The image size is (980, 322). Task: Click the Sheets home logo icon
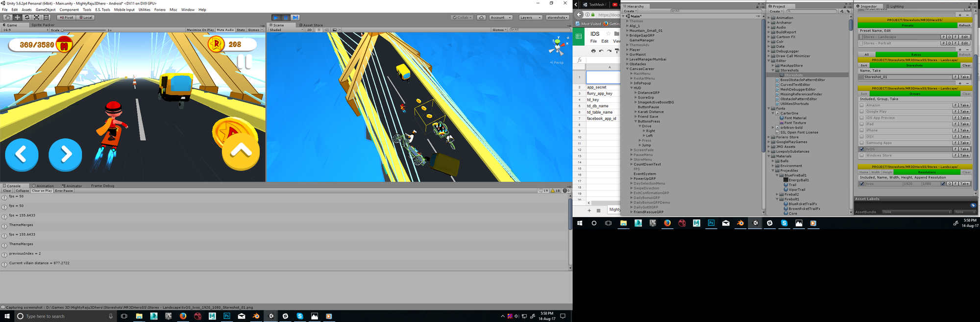click(579, 36)
